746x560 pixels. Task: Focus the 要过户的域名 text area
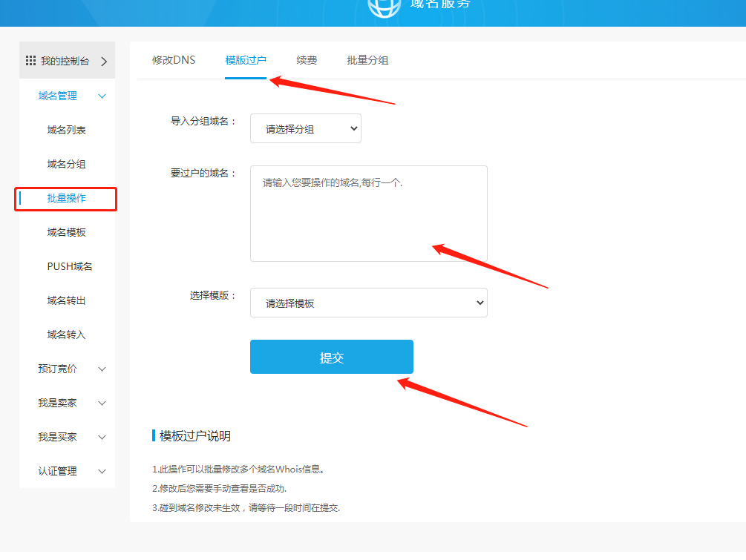pyautogui.click(x=368, y=214)
